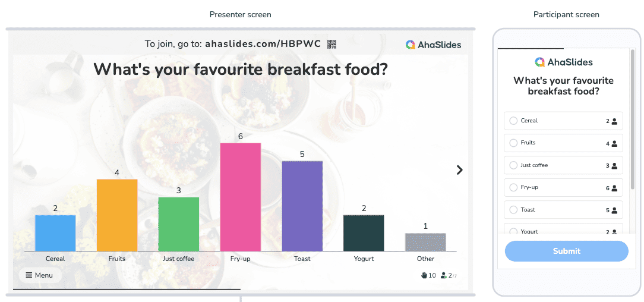
Task: Click the QR code icon beside the join link
Action: click(x=332, y=45)
